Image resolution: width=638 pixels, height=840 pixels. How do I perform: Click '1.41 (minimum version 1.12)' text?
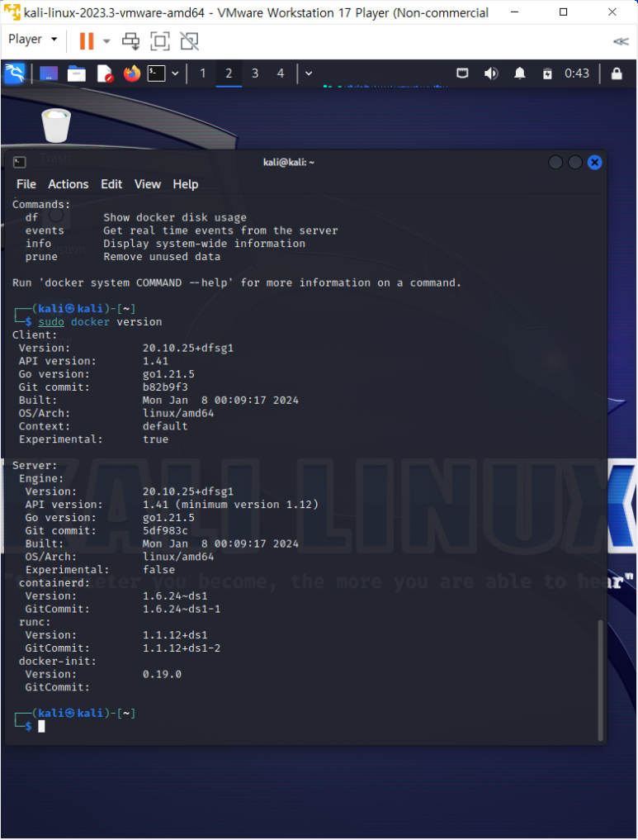(x=230, y=505)
